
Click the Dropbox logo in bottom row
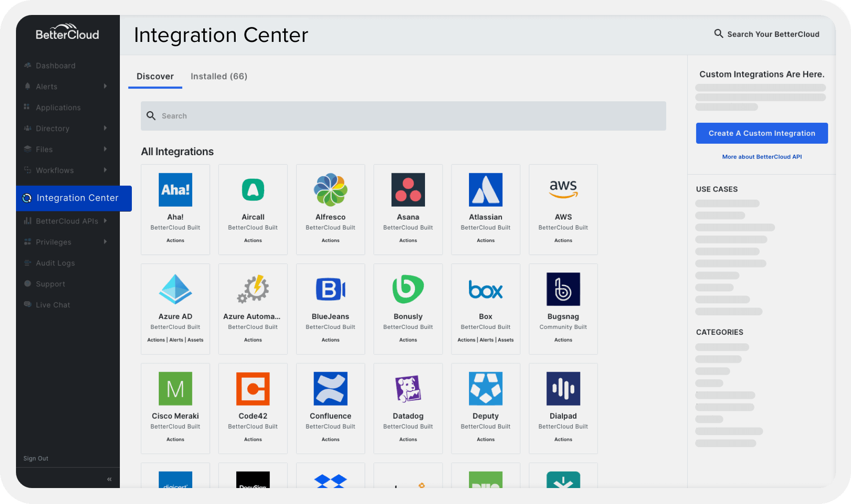[331, 481]
